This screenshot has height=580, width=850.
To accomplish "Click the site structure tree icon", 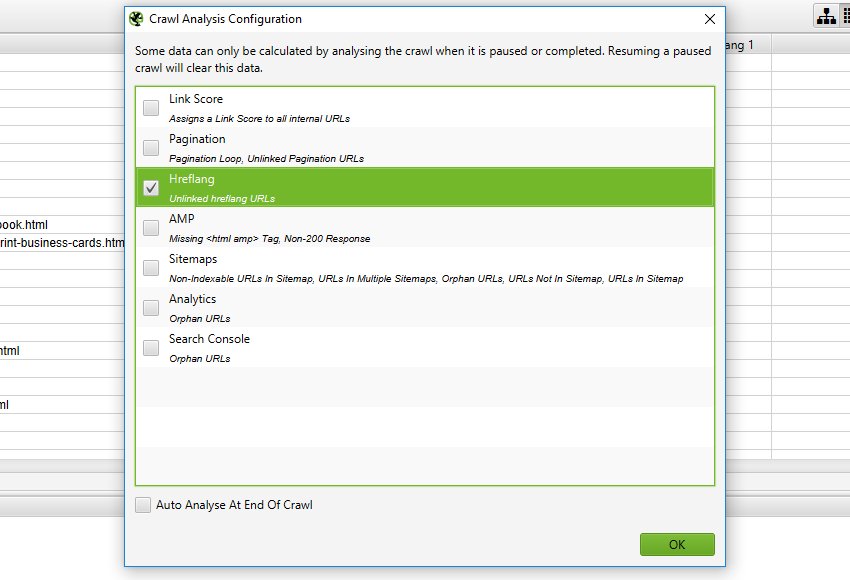I will point(826,16).
